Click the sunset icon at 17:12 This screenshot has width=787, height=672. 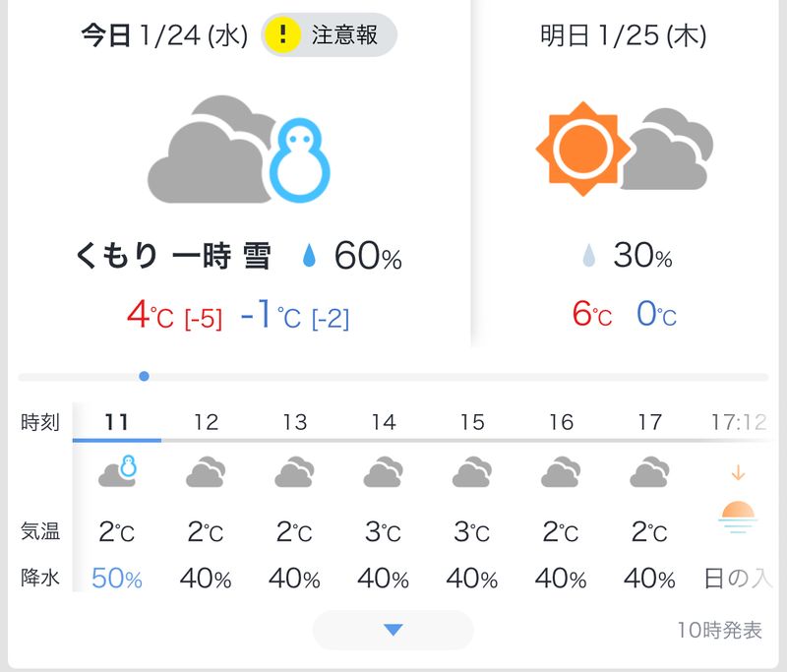(738, 514)
